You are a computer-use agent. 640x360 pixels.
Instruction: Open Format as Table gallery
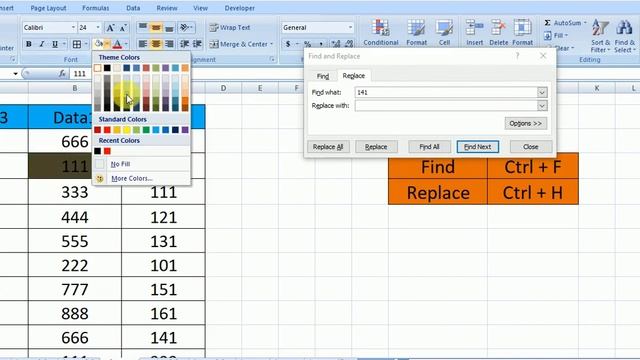click(x=416, y=32)
